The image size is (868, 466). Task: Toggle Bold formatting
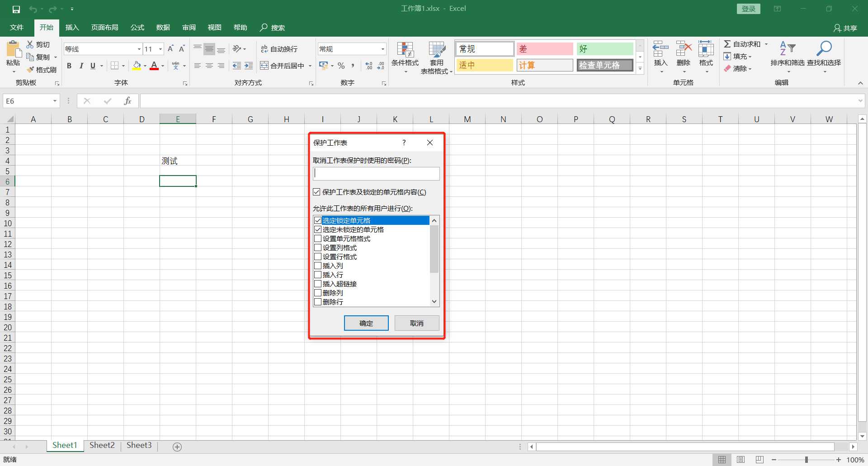[69, 66]
